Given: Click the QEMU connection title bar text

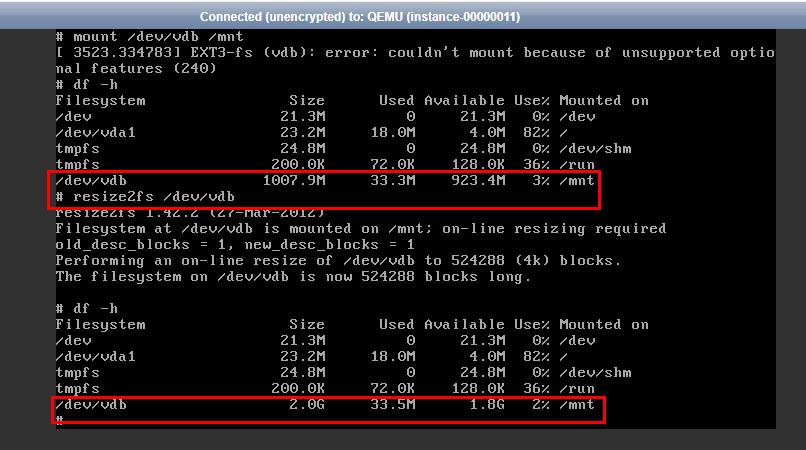Looking at the screenshot, I should coord(360,17).
